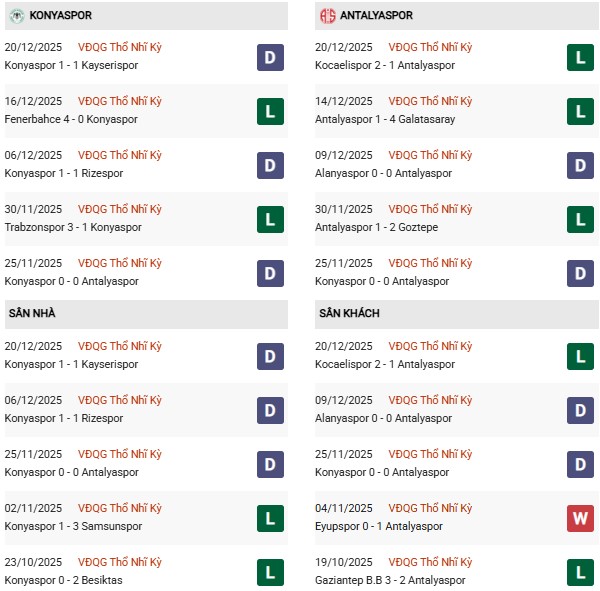This screenshot has height=591, width=600.
Task: Select the KONYASPOR section header
Action: click(62, 16)
